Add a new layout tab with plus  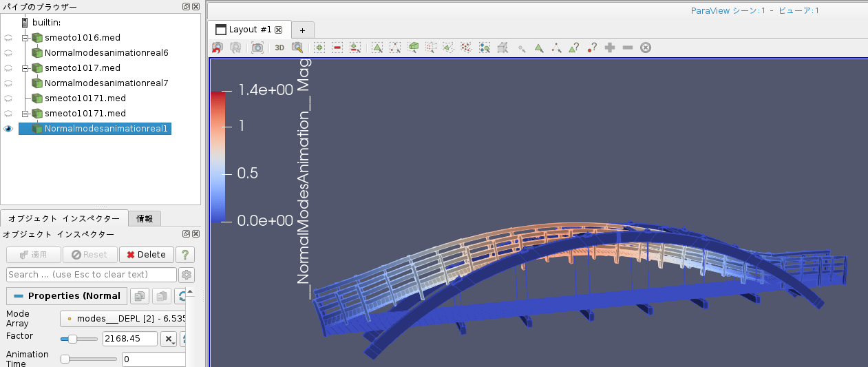coord(302,30)
